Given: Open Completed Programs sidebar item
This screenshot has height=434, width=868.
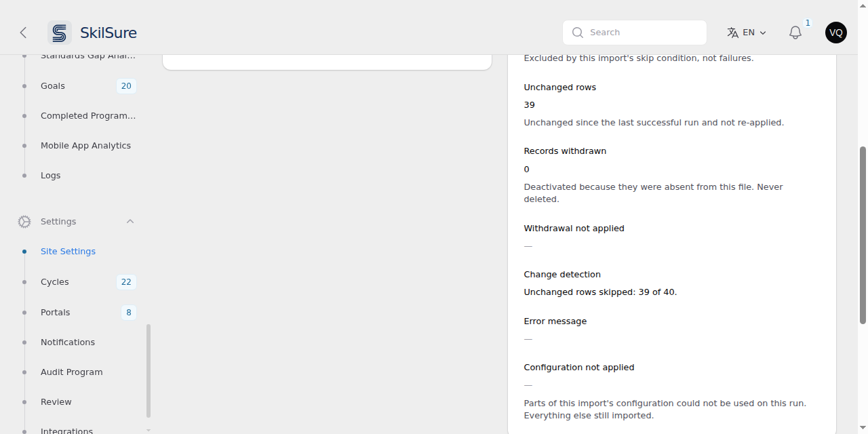Looking at the screenshot, I should click(88, 116).
